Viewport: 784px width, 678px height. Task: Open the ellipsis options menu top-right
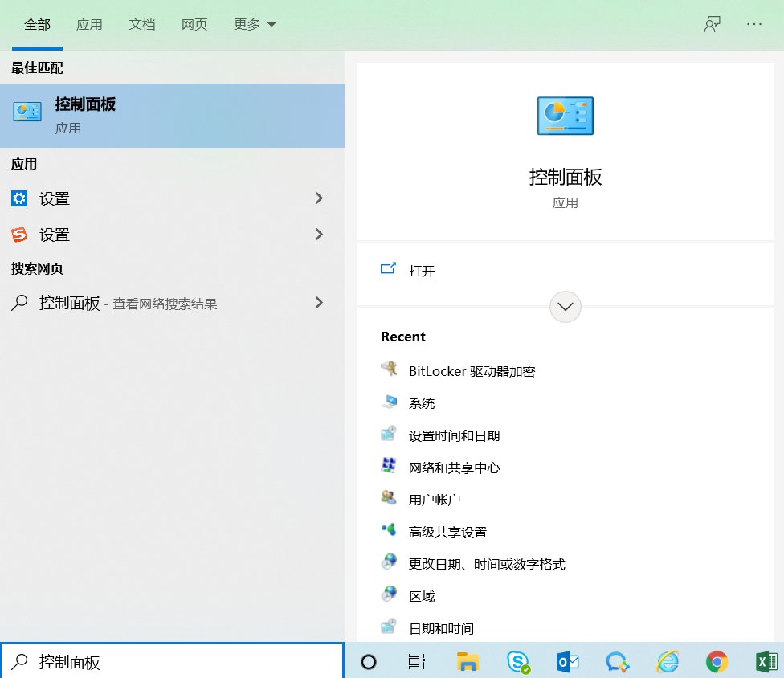pyautogui.click(x=753, y=24)
